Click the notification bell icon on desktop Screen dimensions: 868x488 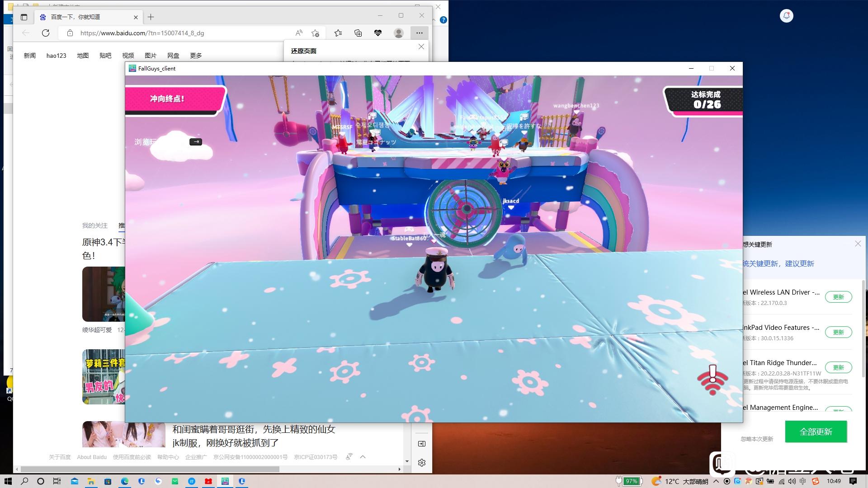(787, 16)
